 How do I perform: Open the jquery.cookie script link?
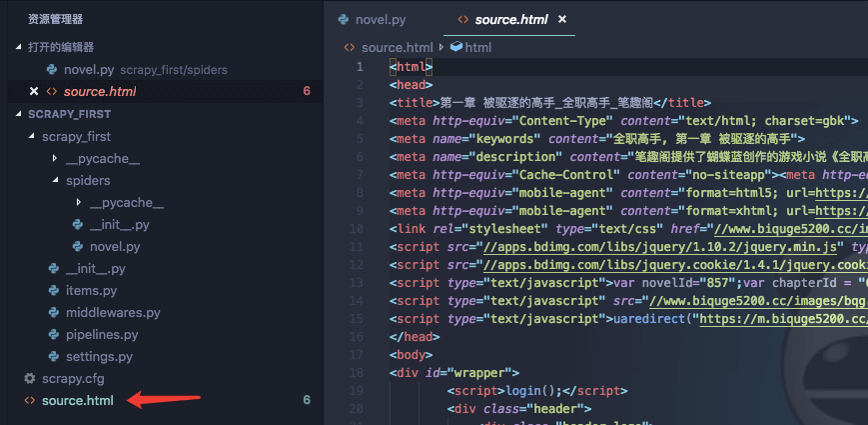click(x=675, y=264)
